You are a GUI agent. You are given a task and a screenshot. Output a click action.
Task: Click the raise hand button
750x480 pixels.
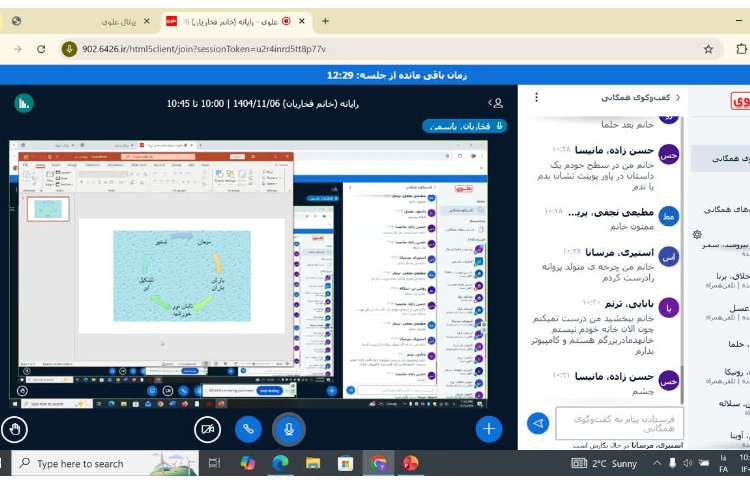[x=15, y=429]
